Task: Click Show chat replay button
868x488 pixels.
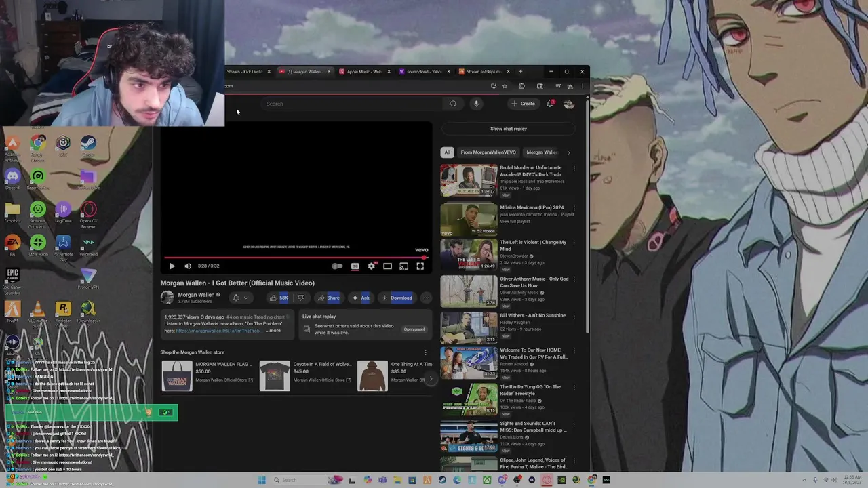Action: (x=509, y=129)
